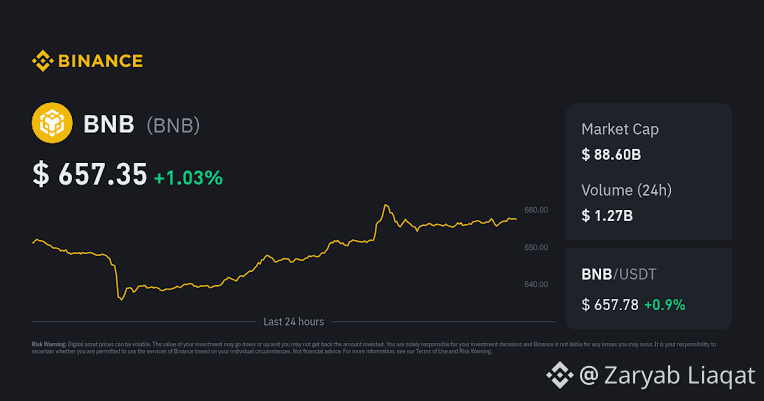Image resolution: width=764 pixels, height=401 pixels.
Task: Click the 640.00 chart axis label
Action: point(536,284)
